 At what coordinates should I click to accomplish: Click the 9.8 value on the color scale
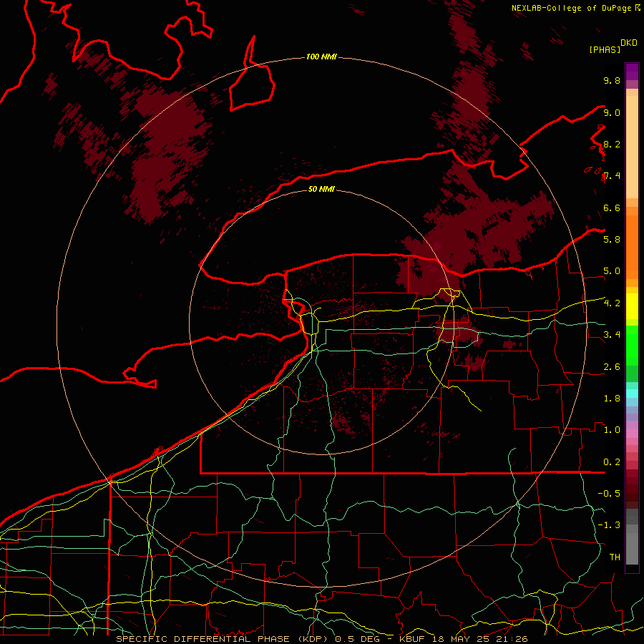[612, 80]
